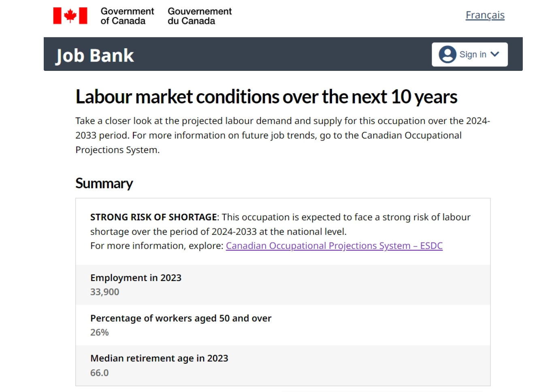Click the "For more information, explore:" text

click(157, 246)
